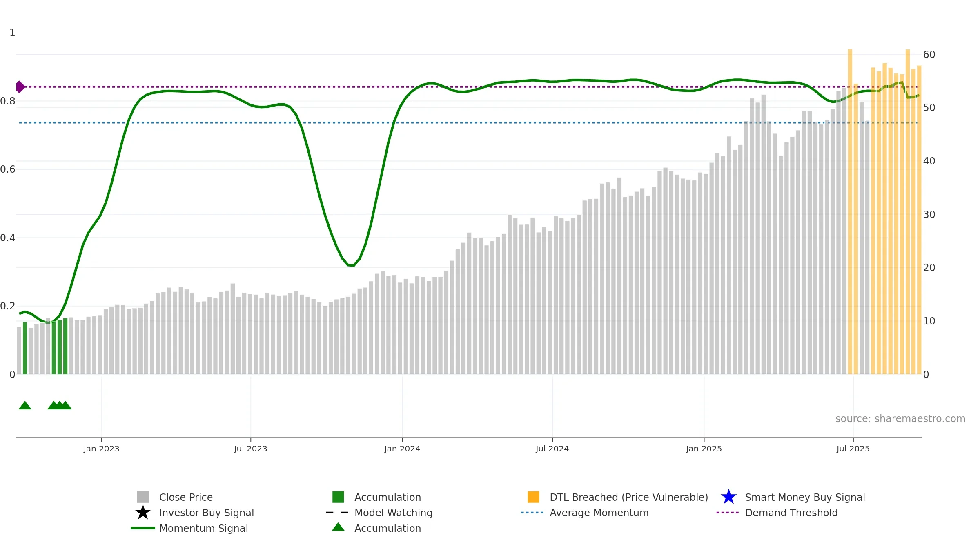Click the black Investor Buy Signal star
This screenshot has width=980, height=551.
[143, 513]
